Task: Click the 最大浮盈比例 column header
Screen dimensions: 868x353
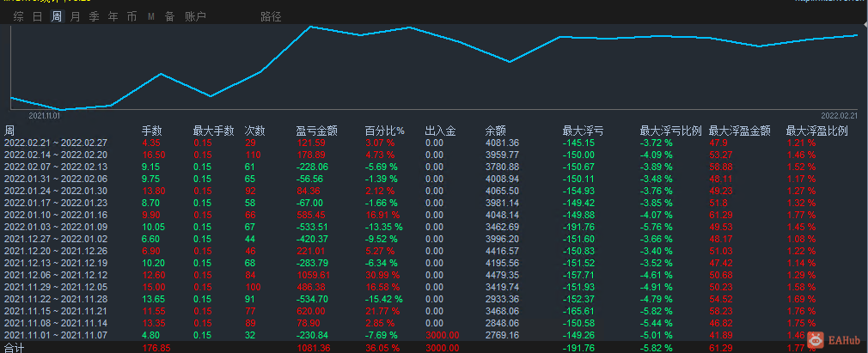Action: coord(817,131)
